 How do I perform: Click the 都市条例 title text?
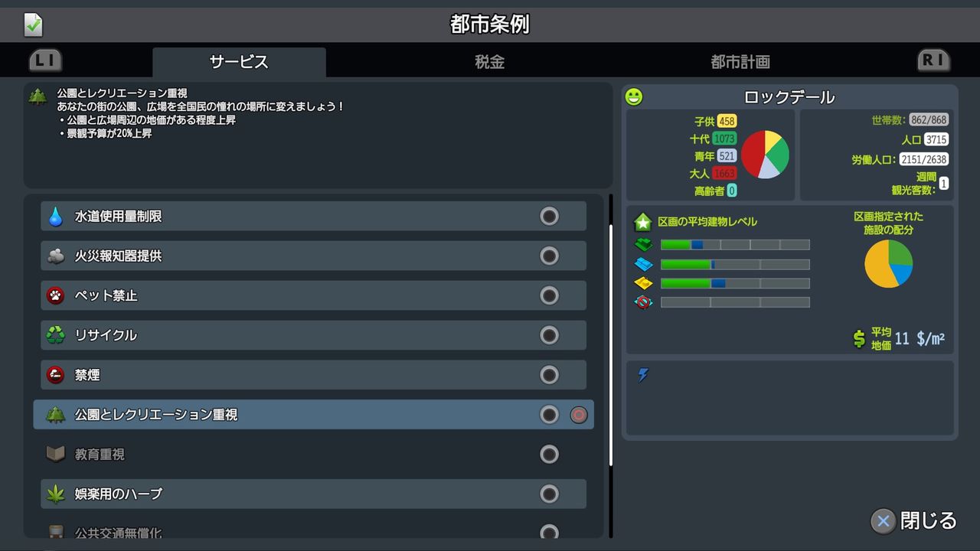[490, 24]
